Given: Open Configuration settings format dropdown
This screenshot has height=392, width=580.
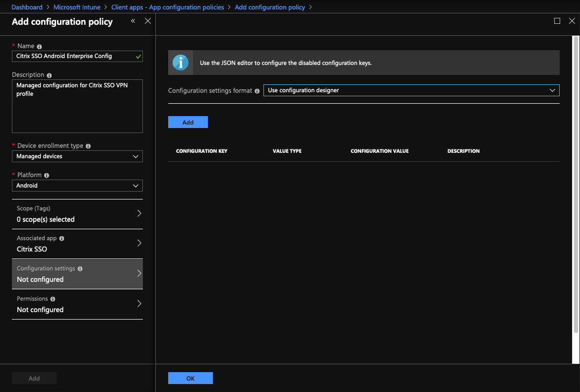Looking at the screenshot, I should (411, 90).
